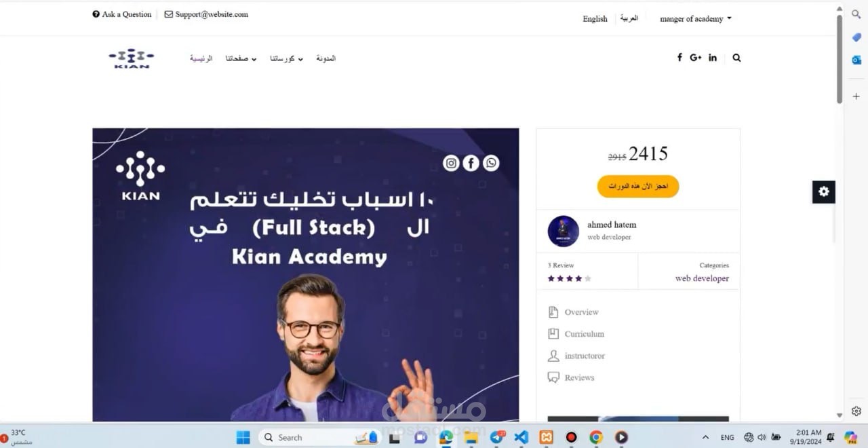Click the dark settings gear panel button
The image size is (868, 448).
click(824, 192)
